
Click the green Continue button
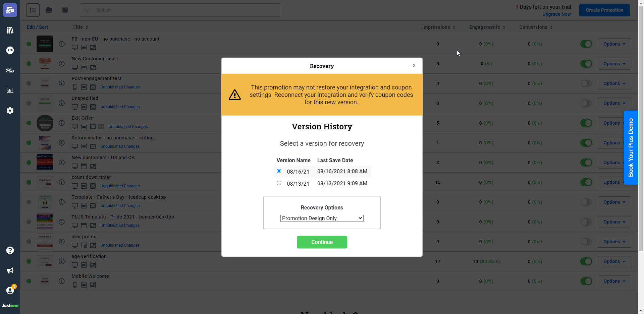click(322, 242)
